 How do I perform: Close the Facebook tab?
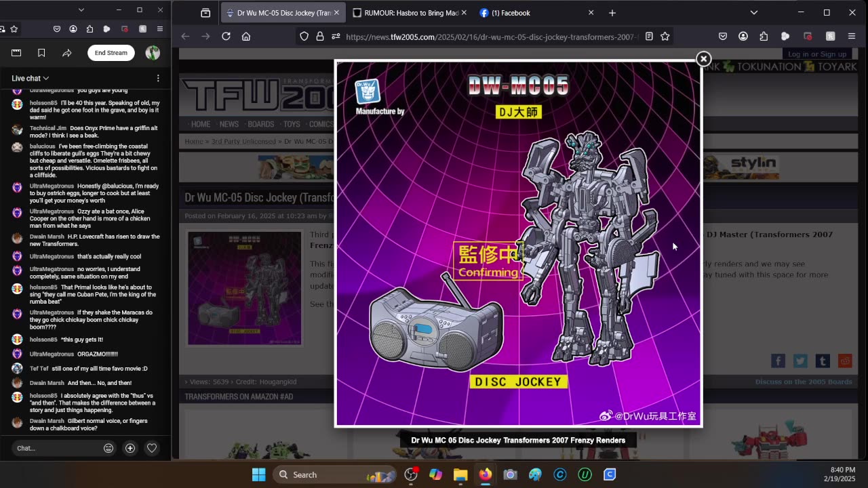coord(591,13)
